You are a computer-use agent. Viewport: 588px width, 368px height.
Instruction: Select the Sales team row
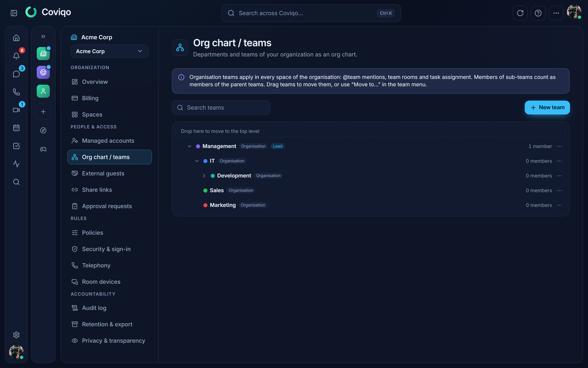click(371, 190)
